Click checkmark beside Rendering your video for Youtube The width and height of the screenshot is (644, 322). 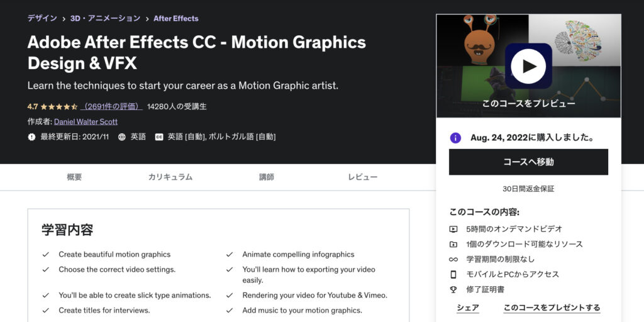click(230, 296)
